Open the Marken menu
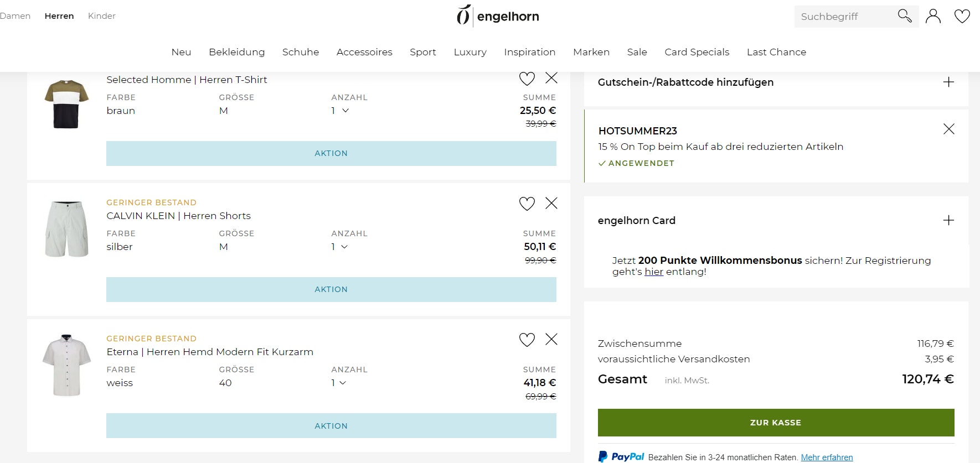This screenshot has width=980, height=463. (x=591, y=52)
